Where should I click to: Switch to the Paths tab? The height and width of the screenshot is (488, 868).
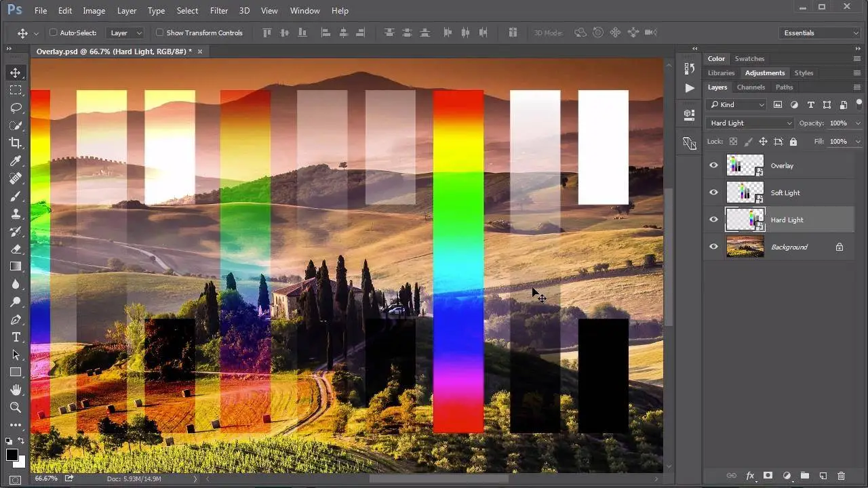pyautogui.click(x=785, y=87)
